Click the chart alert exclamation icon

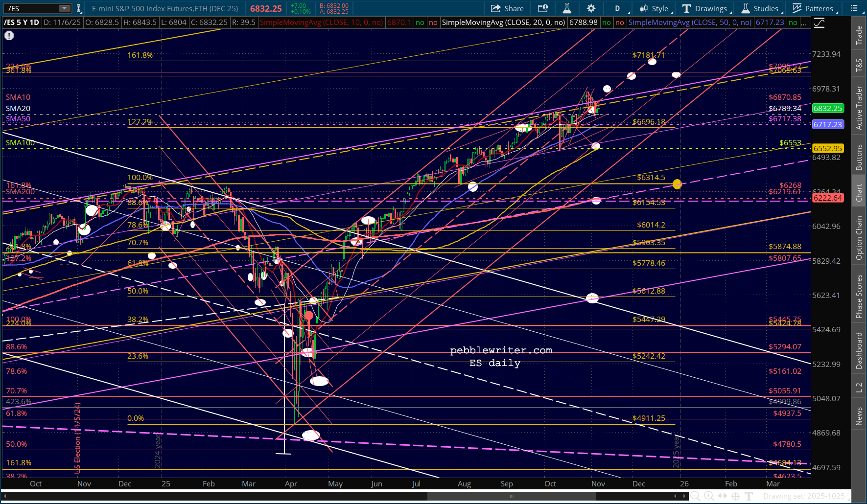pos(9,35)
